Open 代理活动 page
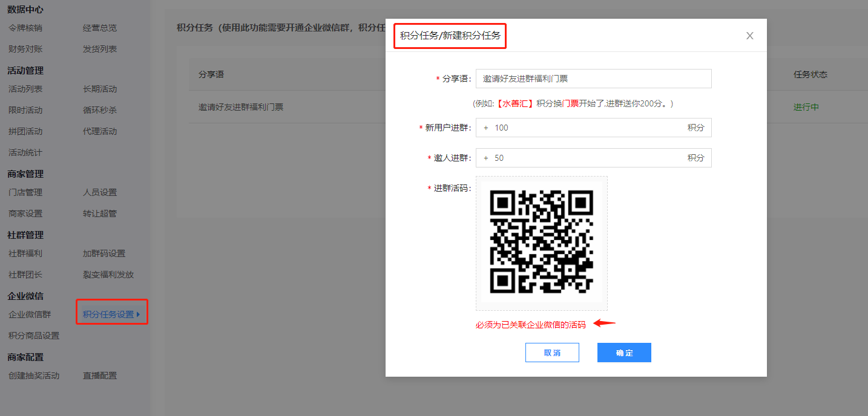This screenshot has width=868, height=416. pyautogui.click(x=100, y=131)
